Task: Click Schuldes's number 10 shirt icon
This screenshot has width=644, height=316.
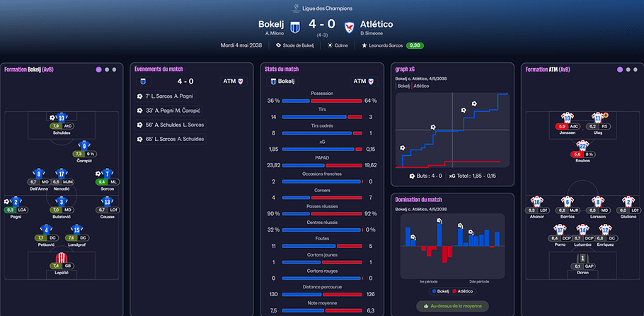Action: (61, 118)
